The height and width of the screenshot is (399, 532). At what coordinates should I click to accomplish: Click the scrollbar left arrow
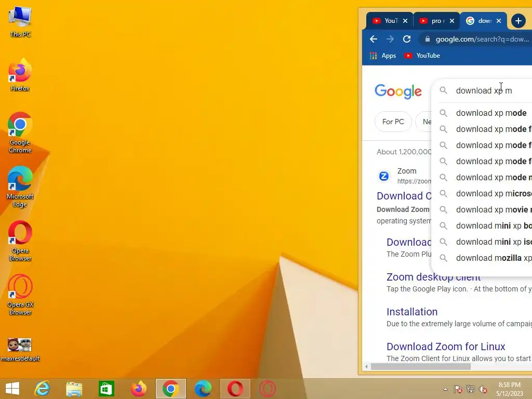[366, 366]
